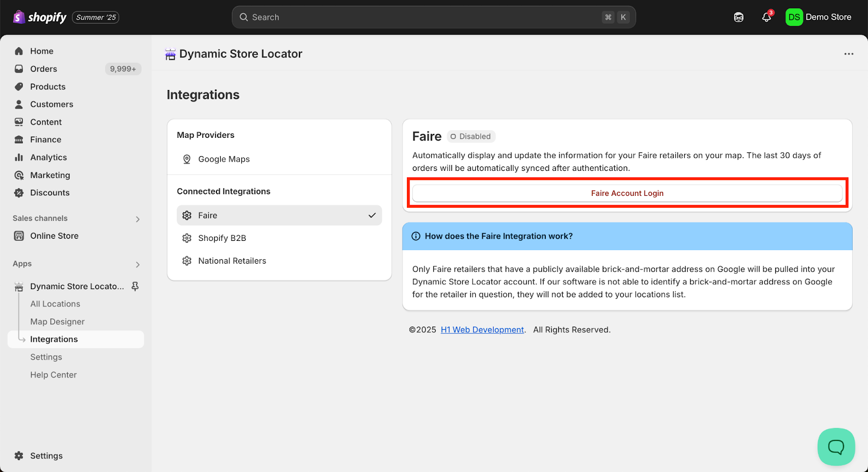Click the Orders 9,999+ count badge
This screenshot has width=868, height=472.
(123, 69)
